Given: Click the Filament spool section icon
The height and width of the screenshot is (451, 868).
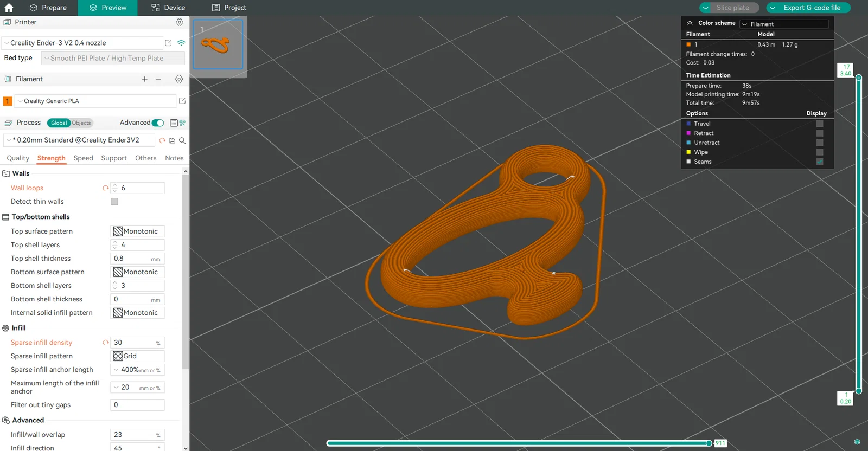Looking at the screenshot, I should point(8,79).
